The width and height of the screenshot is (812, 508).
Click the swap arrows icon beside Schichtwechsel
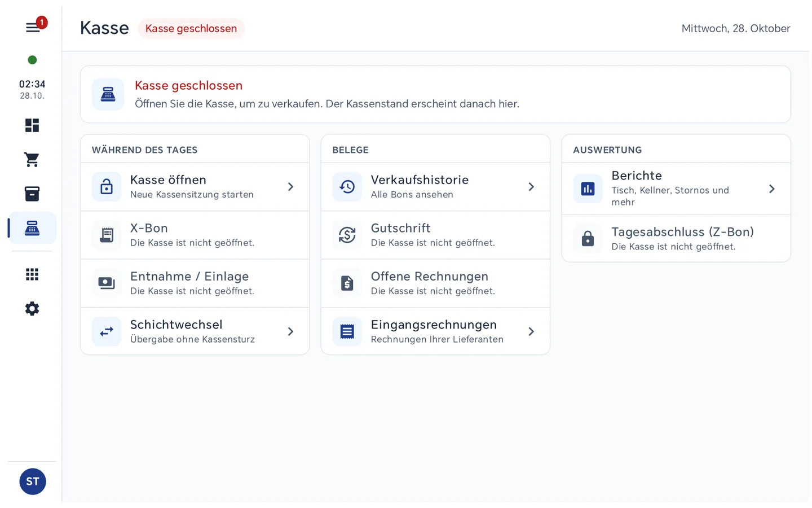(107, 331)
